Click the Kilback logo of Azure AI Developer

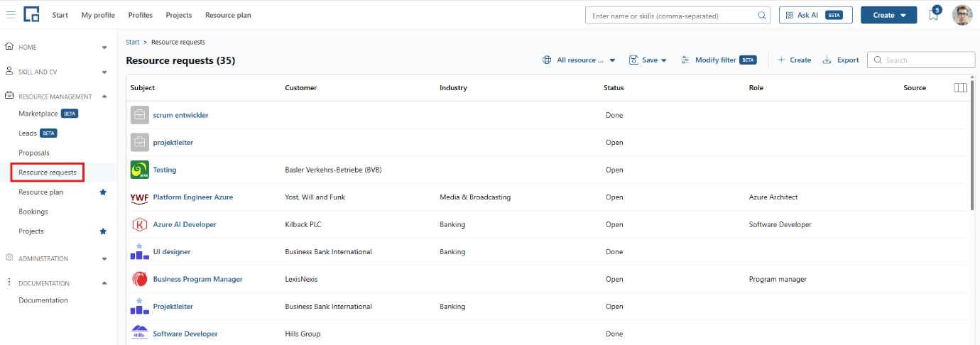139,224
